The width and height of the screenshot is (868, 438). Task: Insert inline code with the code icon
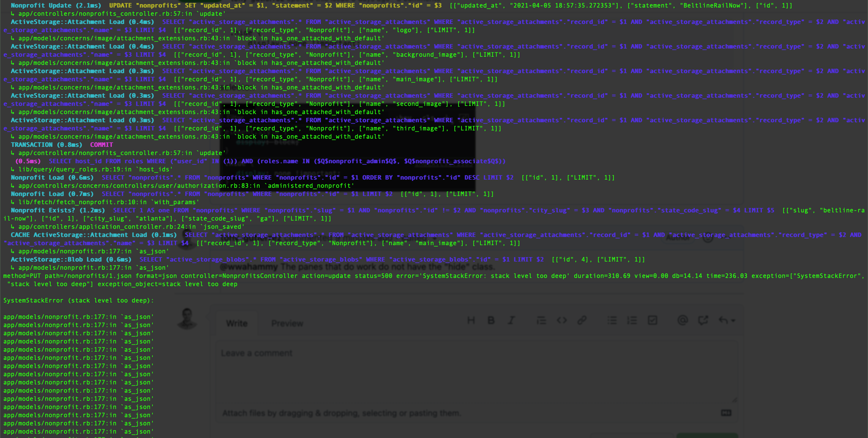(562, 320)
